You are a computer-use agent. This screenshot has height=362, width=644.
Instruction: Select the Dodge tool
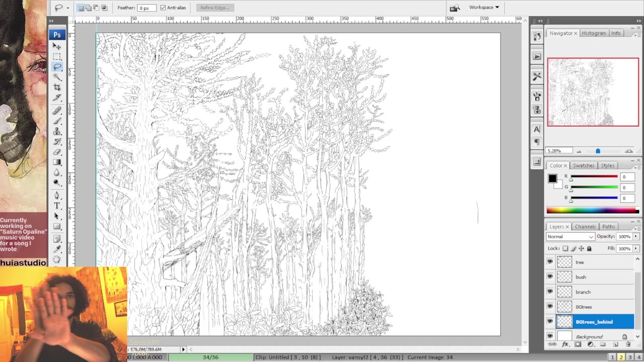57,183
